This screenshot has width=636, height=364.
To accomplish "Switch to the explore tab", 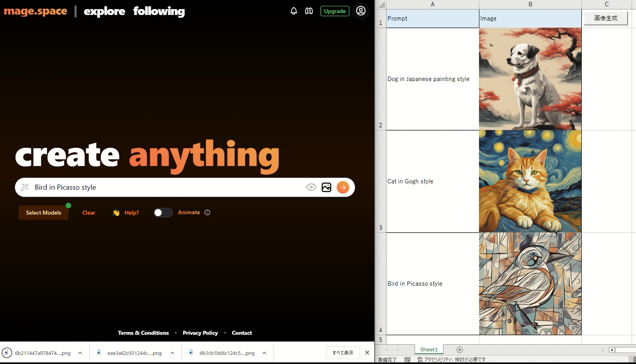I will [104, 11].
